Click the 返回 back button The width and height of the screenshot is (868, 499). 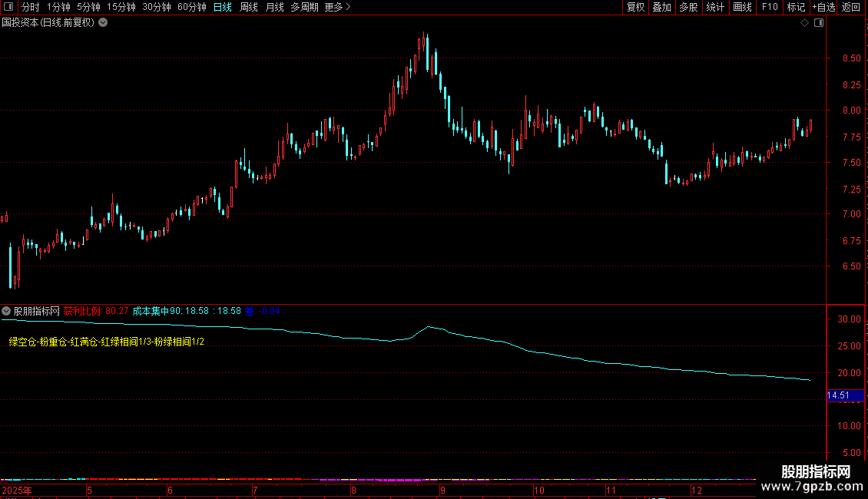click(851, 7)
